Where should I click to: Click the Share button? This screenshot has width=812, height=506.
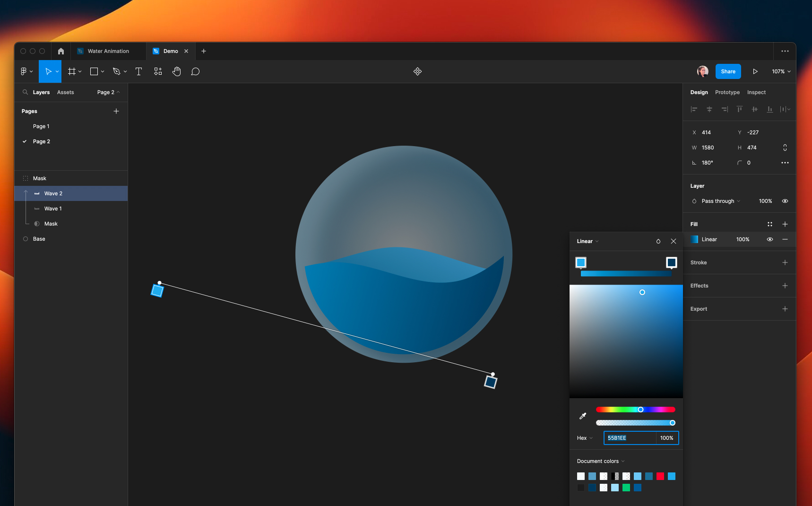point(728,71)
